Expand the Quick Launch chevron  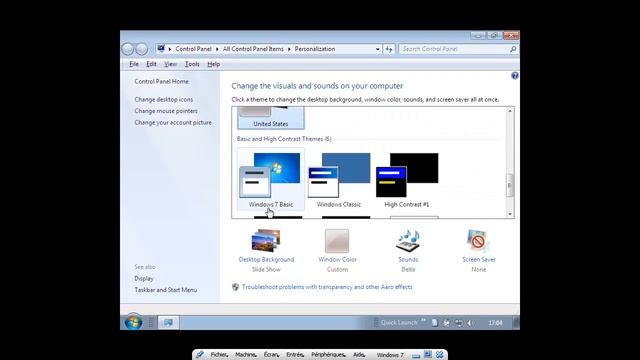tap(423, 321)
